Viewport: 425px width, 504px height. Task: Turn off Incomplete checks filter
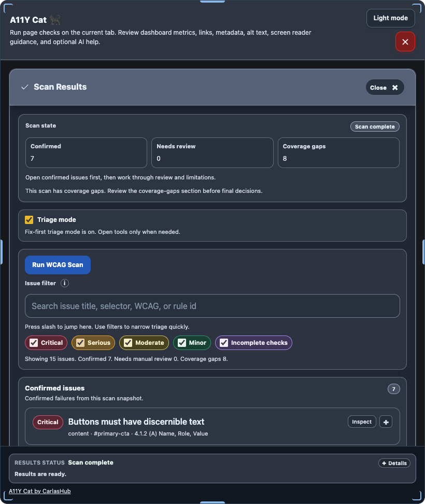(x=224, y=343)
